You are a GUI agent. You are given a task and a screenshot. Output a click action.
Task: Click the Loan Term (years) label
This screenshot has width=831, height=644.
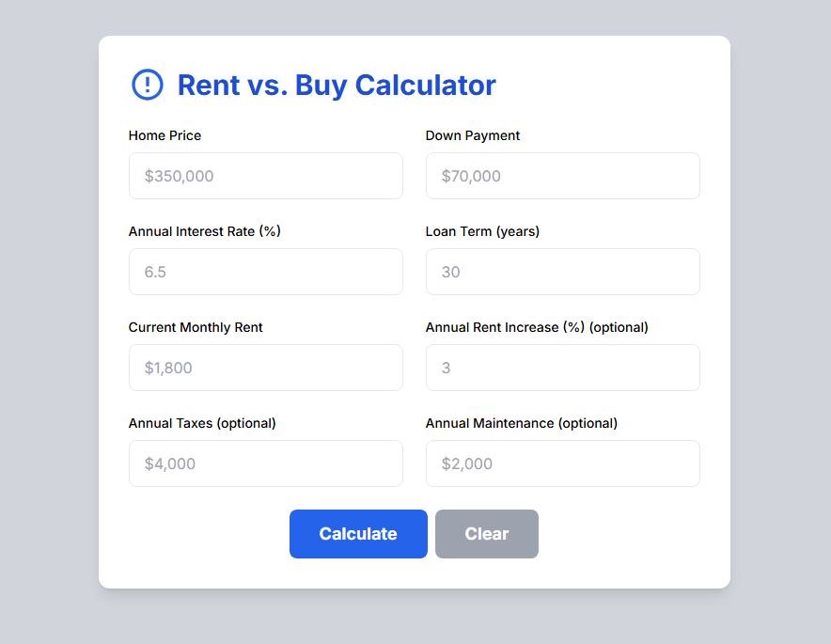[x=483, y=231]
